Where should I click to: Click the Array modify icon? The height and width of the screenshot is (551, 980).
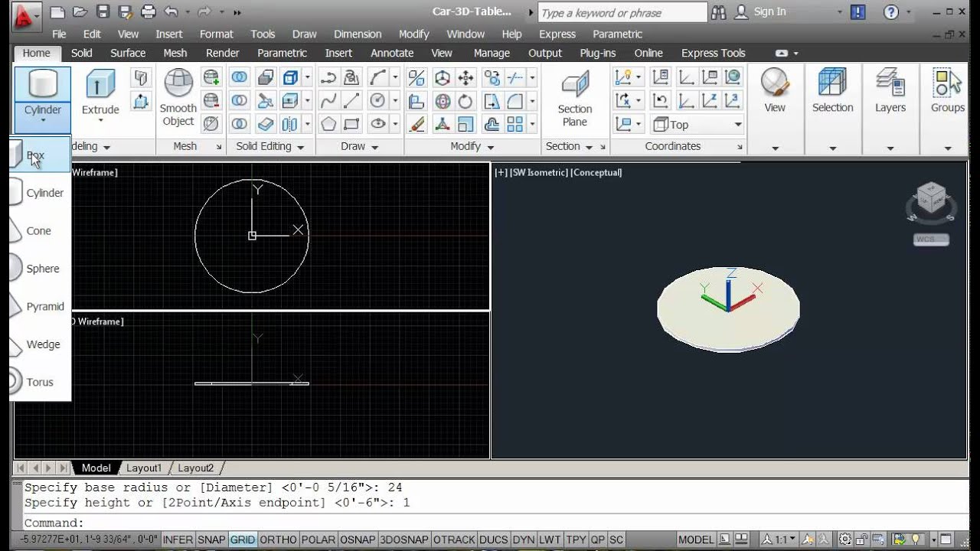click(515, 123)
